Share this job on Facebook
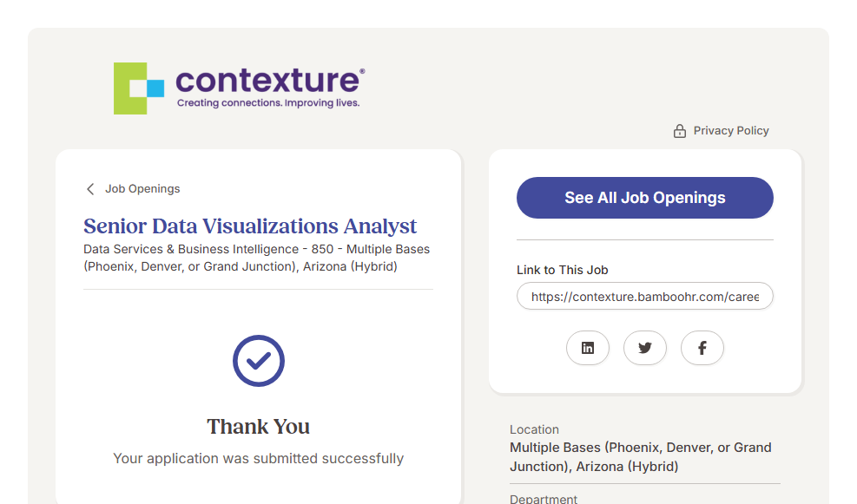This screenshot has height=504, width=857. pyautogui.click(x=702, y=348)
